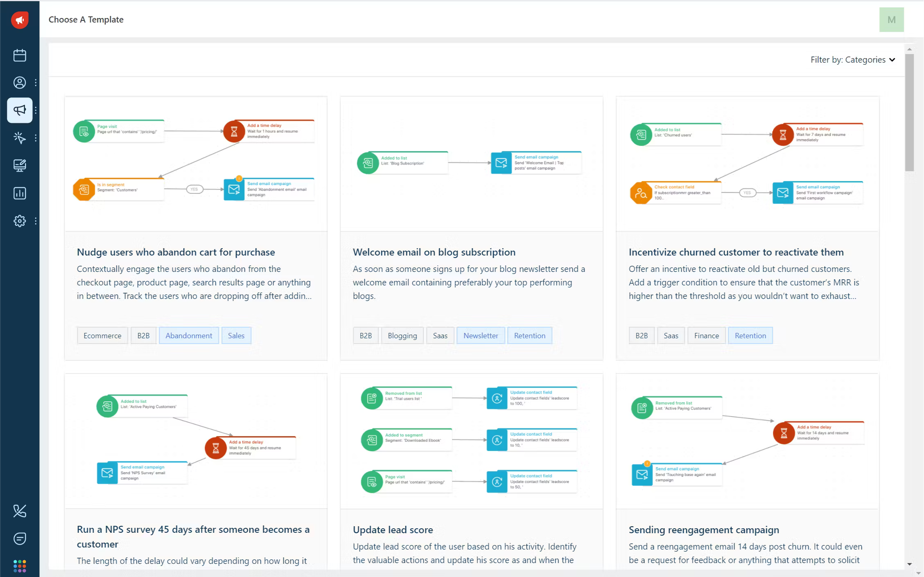Click the vertical scrollbar thumb

[x=909, y=113]
